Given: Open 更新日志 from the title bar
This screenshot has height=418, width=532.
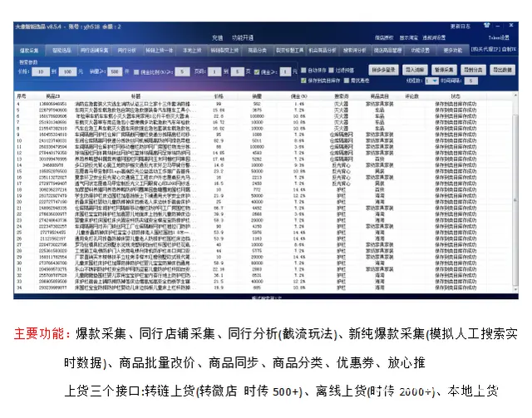Looking at the screenshot, I should click(x=461, y=27).
